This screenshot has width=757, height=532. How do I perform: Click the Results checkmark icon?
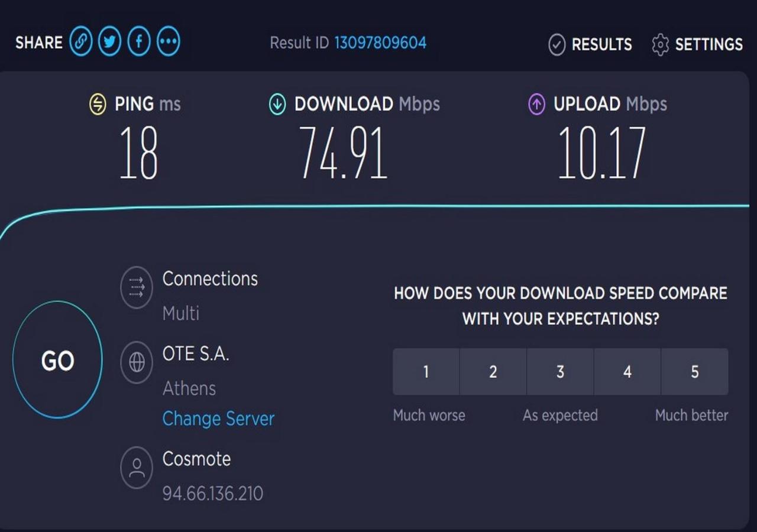point(557,44)
